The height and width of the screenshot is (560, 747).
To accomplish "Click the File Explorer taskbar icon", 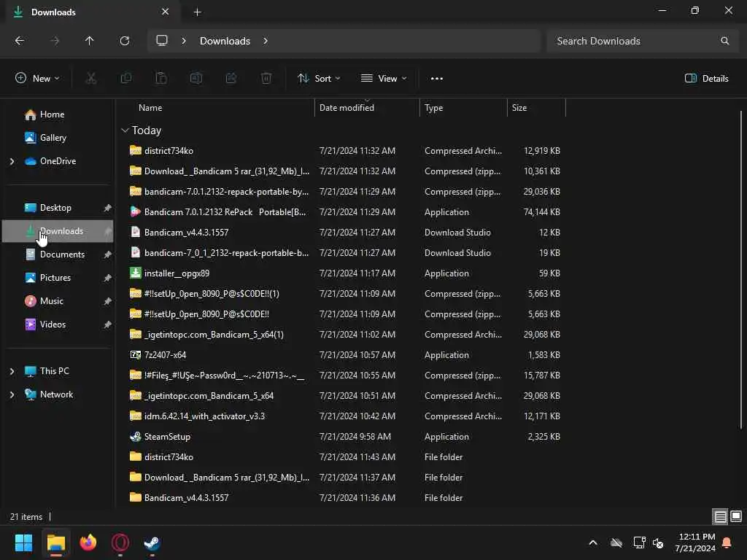I will (x=55, y=542).
